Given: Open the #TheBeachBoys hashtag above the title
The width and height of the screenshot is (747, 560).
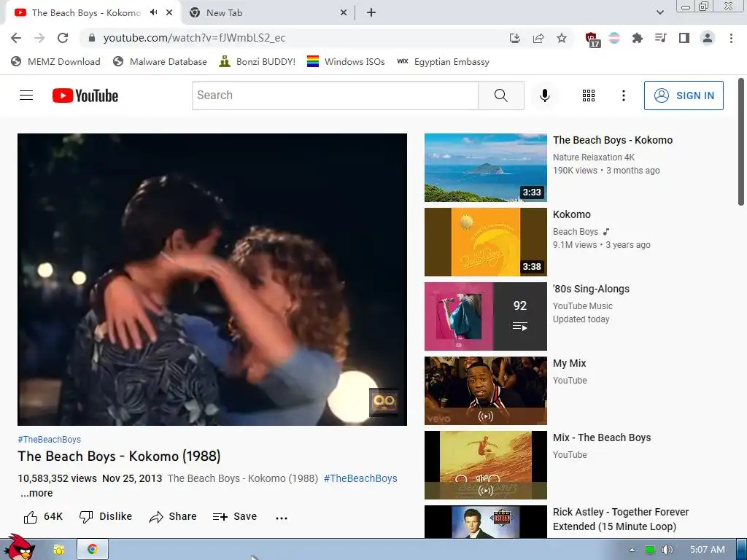Looking at the screenshot, I should (49, 440).
